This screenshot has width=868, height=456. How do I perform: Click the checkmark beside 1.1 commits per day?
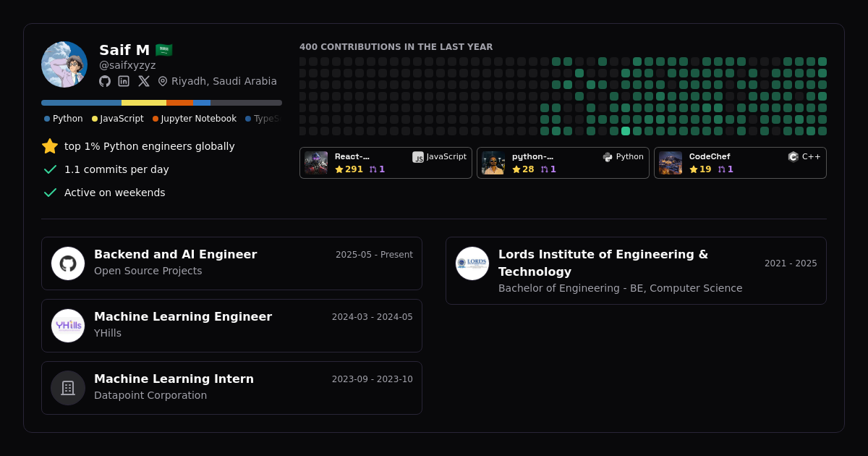tap(50, 169)
